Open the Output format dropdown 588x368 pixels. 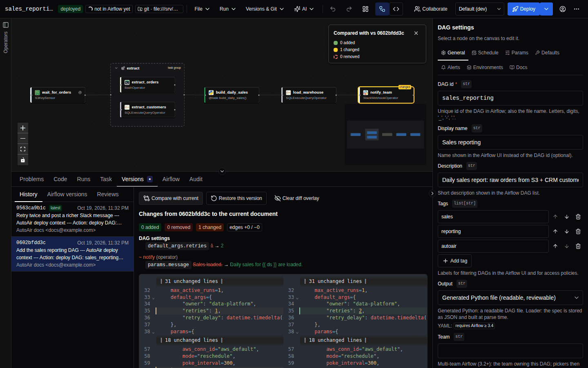[510, 298]
